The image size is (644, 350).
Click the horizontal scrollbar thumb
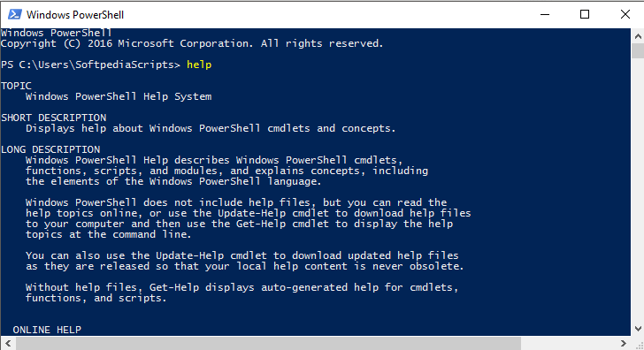coord(268,343)
